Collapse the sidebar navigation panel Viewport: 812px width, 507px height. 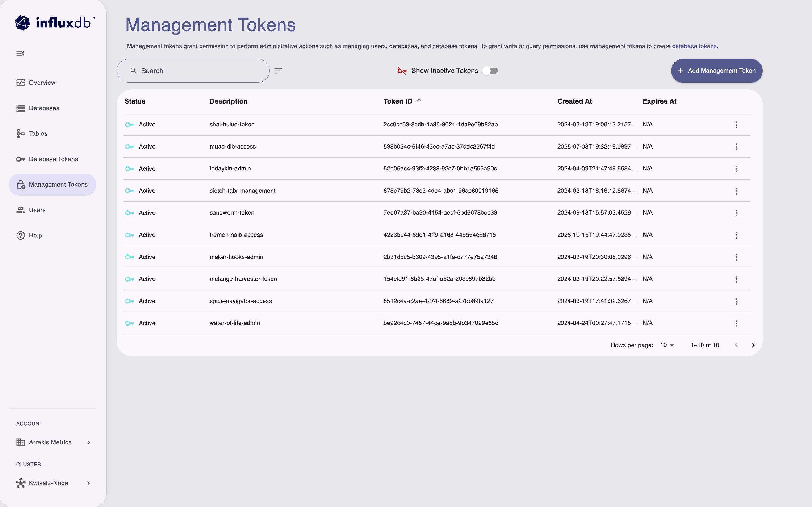tap(20, 53)
